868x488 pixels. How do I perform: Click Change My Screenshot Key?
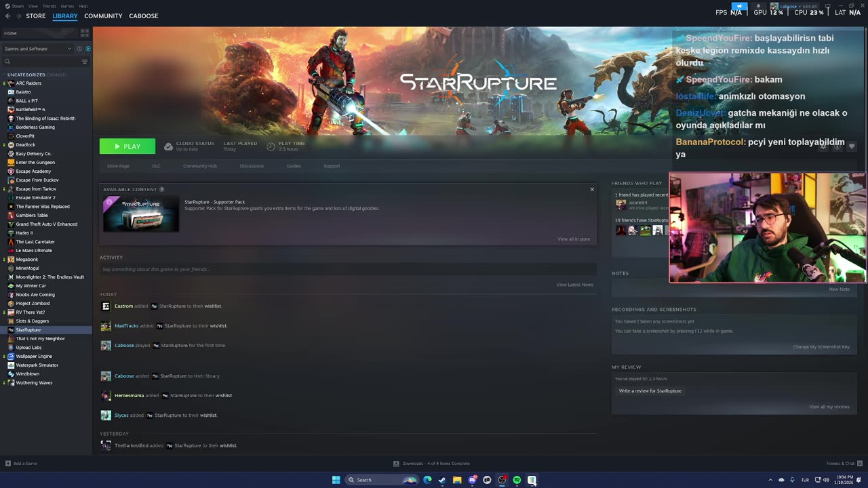coord(821,347)
